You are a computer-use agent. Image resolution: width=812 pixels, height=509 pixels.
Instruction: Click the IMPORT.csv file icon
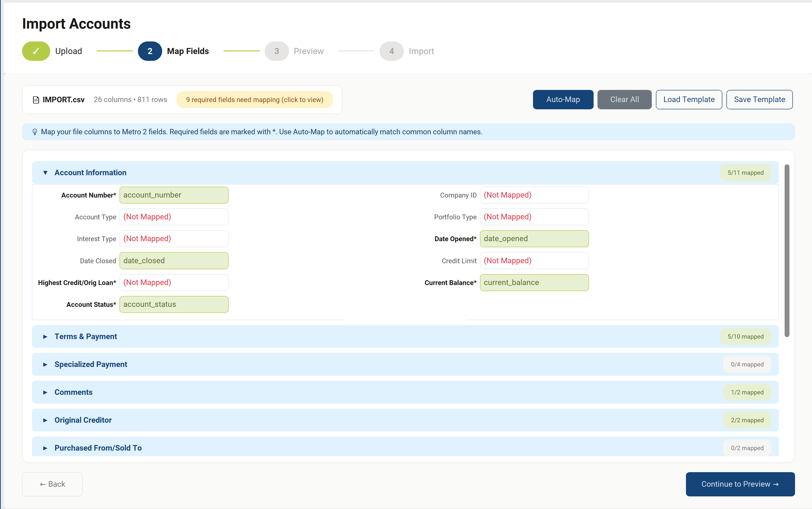click(x=36, y=100)
